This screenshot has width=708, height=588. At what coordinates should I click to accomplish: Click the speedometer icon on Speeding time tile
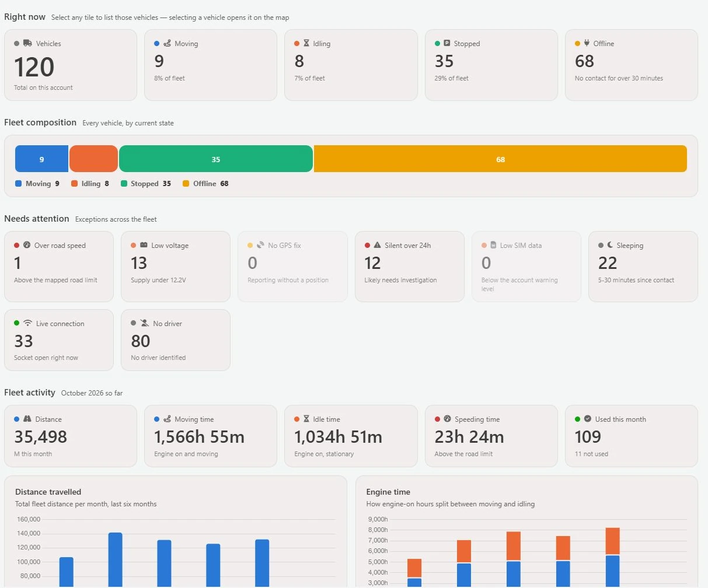click(x=447, y=419)
